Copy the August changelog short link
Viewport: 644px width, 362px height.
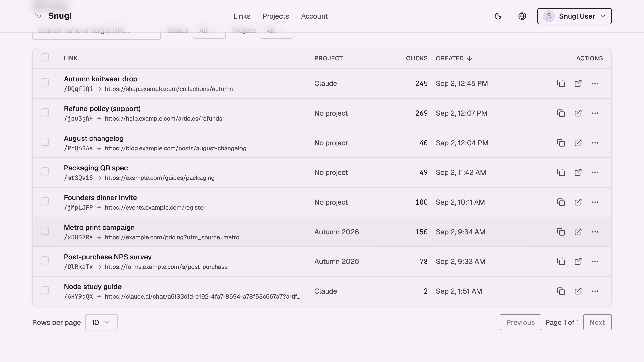(561, 143)
